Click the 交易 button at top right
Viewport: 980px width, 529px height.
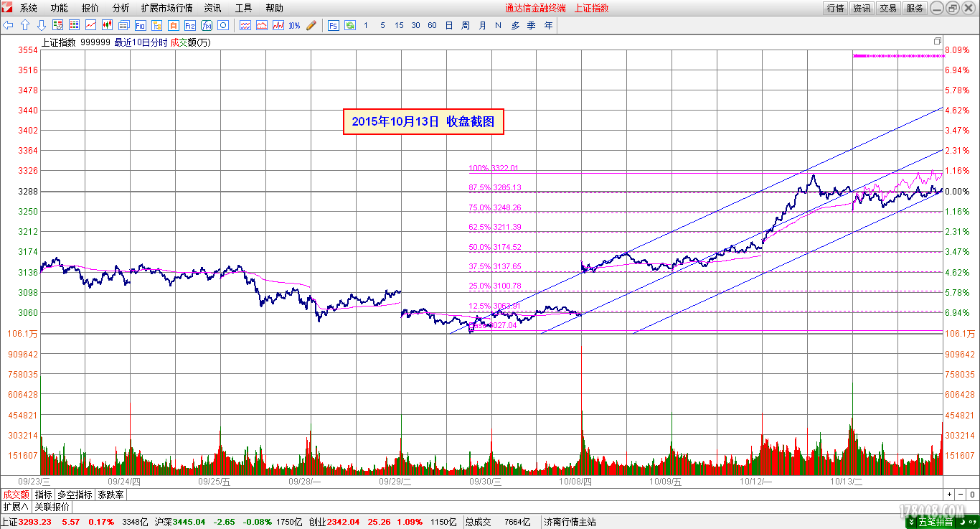tap(888, 9)
